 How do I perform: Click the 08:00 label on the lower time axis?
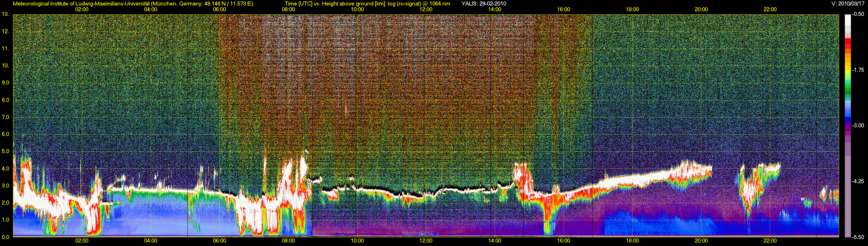pos(288,241)
